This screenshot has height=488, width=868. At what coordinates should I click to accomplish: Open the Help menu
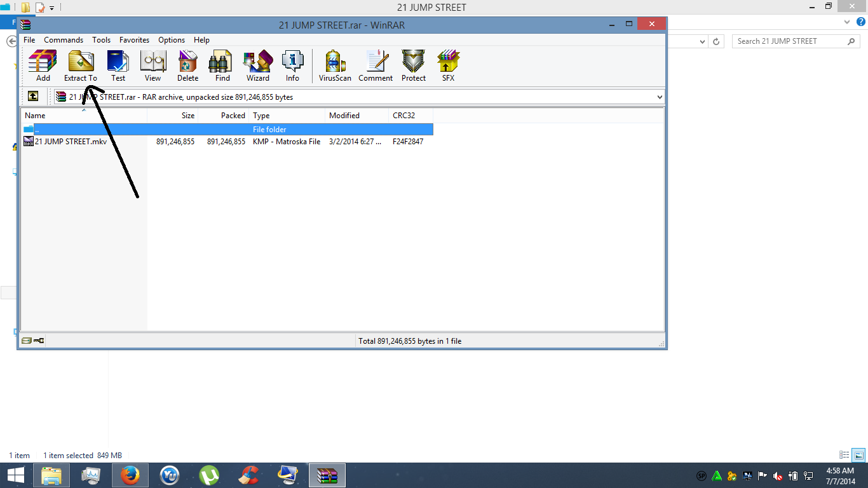(x=201, y=40)
